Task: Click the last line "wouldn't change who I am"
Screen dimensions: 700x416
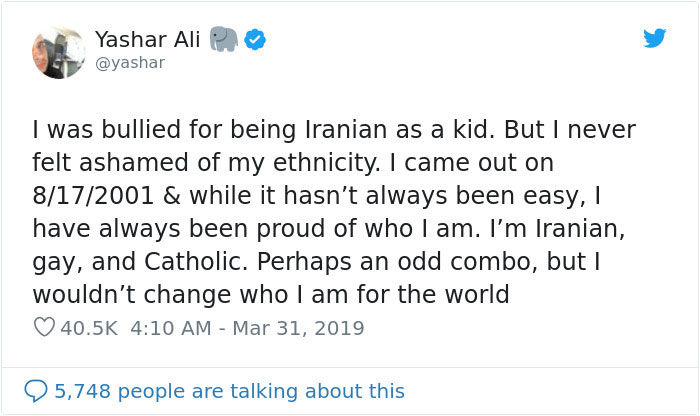Action: [x=270, y=294]
